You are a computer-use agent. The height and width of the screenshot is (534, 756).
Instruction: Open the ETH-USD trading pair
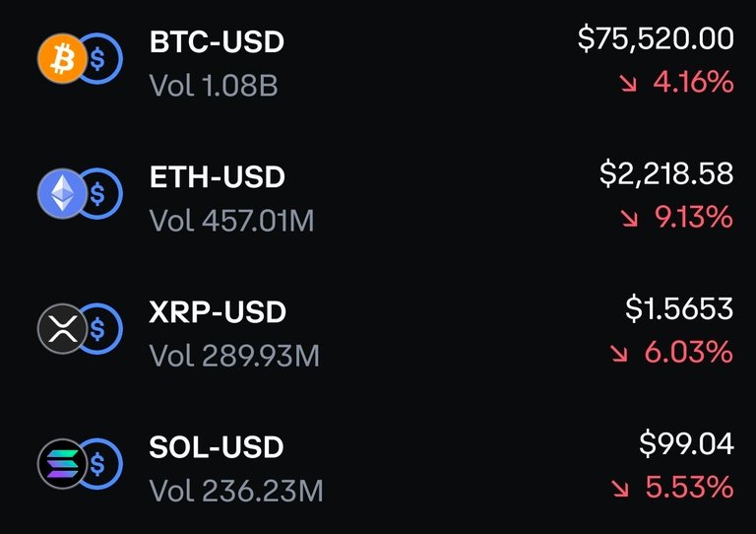tap(217, 177)
